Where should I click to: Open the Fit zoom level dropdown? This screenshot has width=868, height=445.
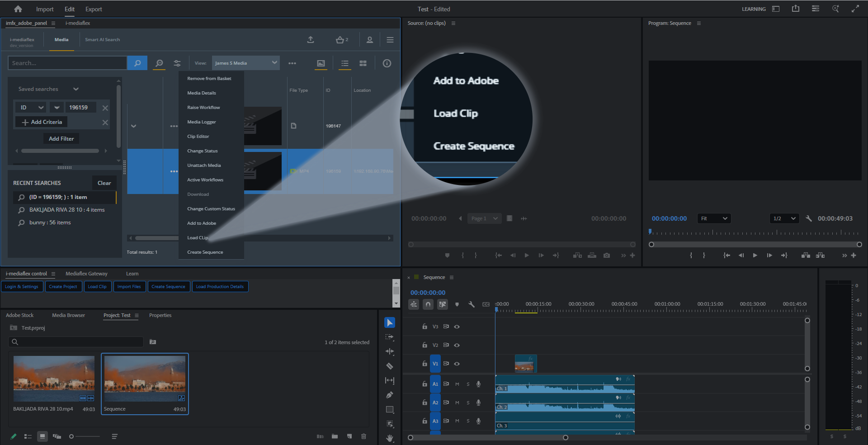pos(714,218)
